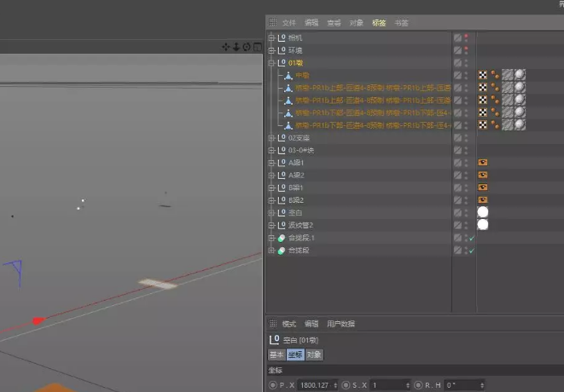Image resolution: width=564 pixels, height=392 pixels.
Task: Click the null object icon of 环境
Action: coord(282,50)
